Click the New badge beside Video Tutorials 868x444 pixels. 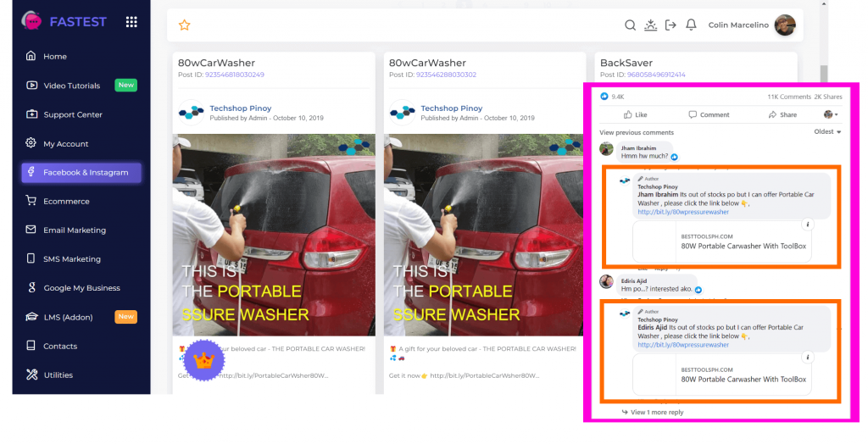[x=125, y=85]
